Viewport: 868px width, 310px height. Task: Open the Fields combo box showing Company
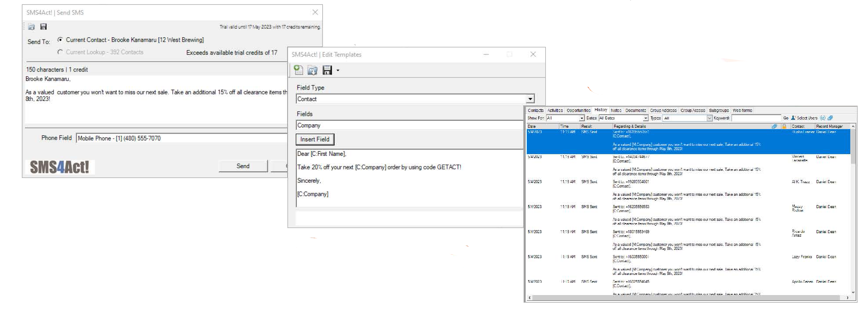pos(409,126)
